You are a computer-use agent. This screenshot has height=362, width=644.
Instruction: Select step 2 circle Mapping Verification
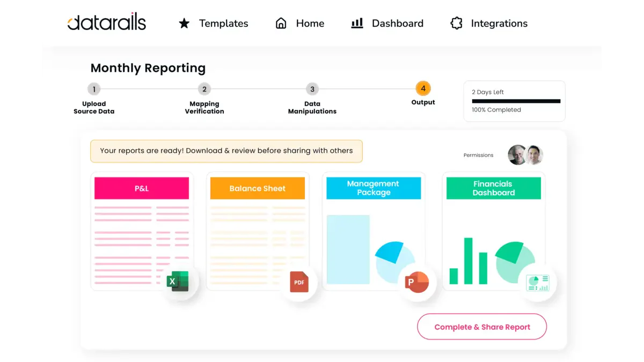point(204,89)
